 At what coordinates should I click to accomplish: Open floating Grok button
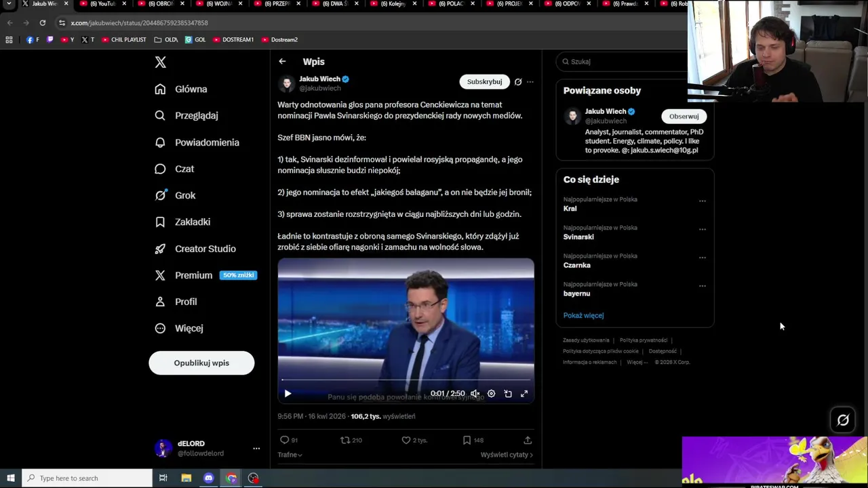point(843,420)
